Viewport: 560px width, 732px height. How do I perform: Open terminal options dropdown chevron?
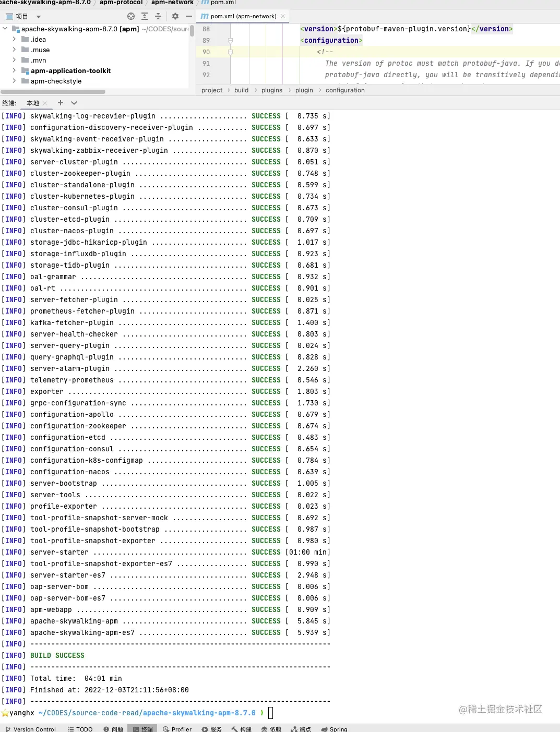(x=74, y=103)
